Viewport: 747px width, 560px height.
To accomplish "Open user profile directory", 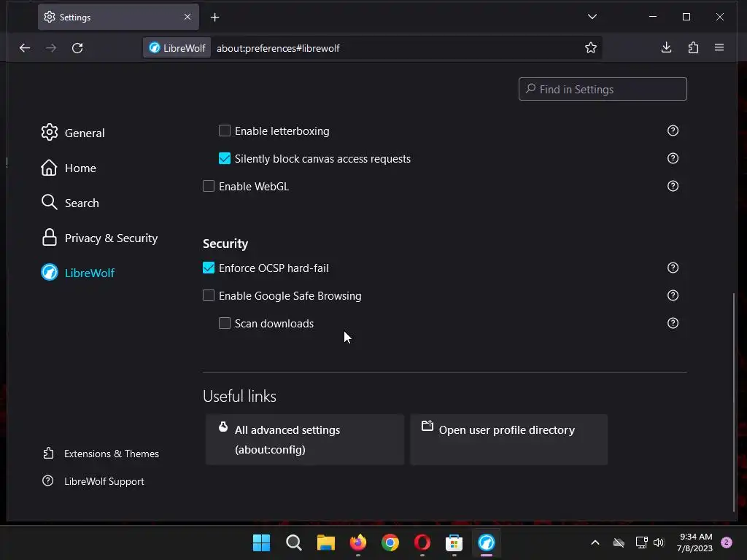I will (508, 439).
